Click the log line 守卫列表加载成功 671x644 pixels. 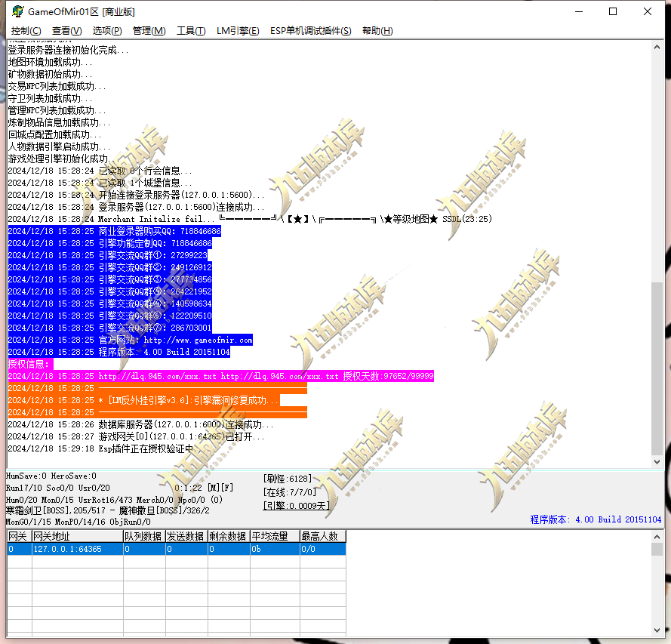point(50,98)
